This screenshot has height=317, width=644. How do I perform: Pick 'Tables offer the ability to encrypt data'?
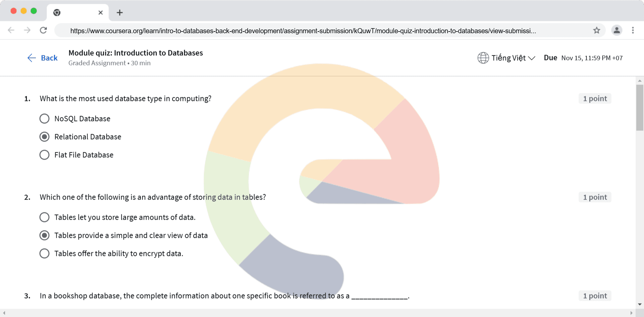pyautogui.click(x=44, y=254)
